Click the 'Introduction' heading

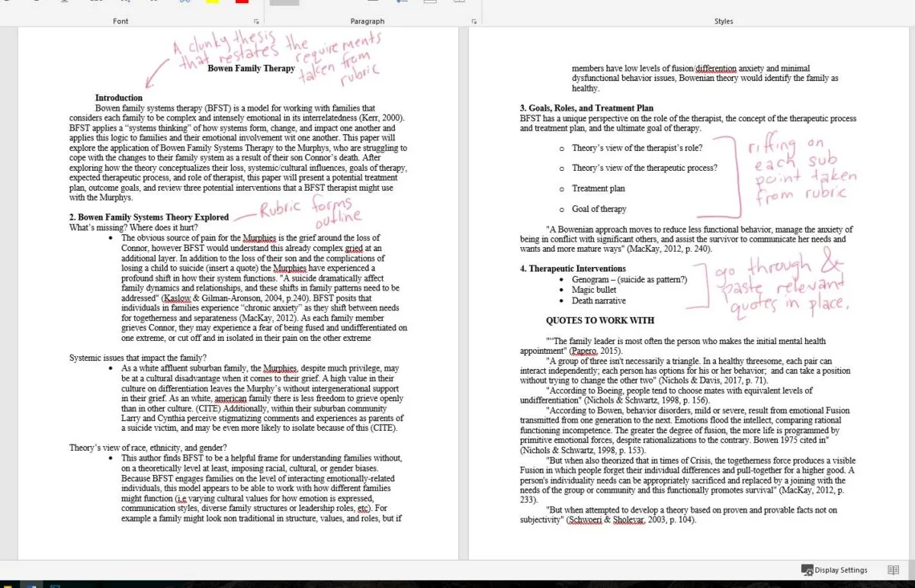click(118, 98)
